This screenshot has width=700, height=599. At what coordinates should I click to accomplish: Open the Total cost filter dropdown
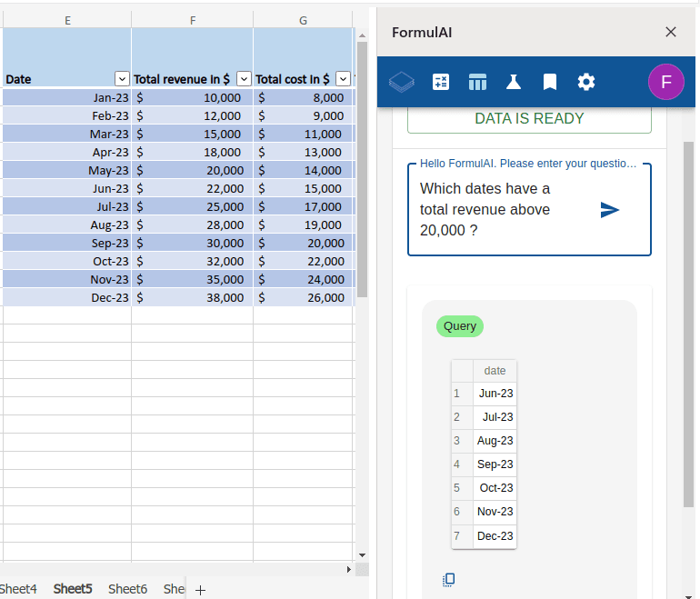[343, 79]
